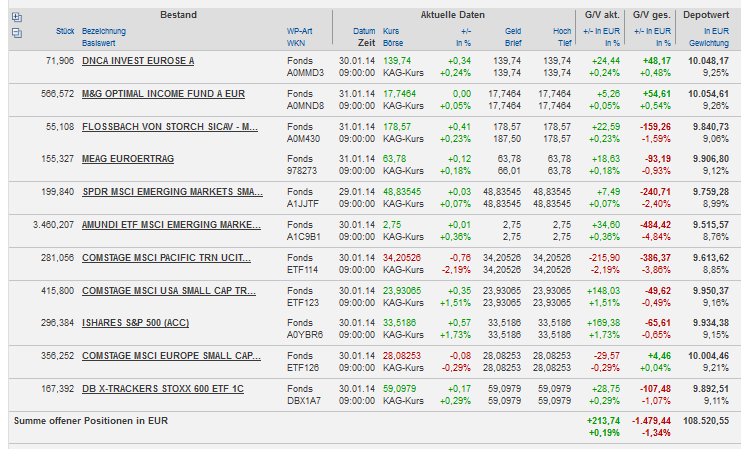Open ISHARES S&P 500 (ACC) link

(138, 323)
